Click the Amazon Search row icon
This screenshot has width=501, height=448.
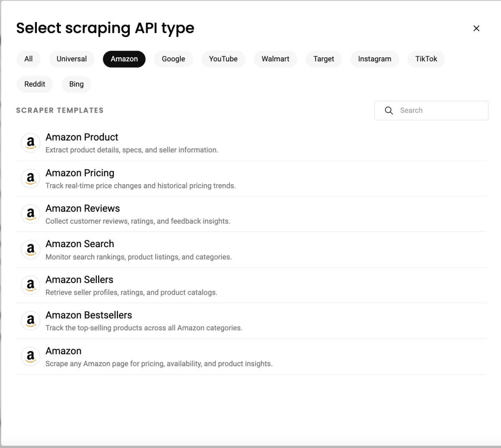(x=30, y=249)
